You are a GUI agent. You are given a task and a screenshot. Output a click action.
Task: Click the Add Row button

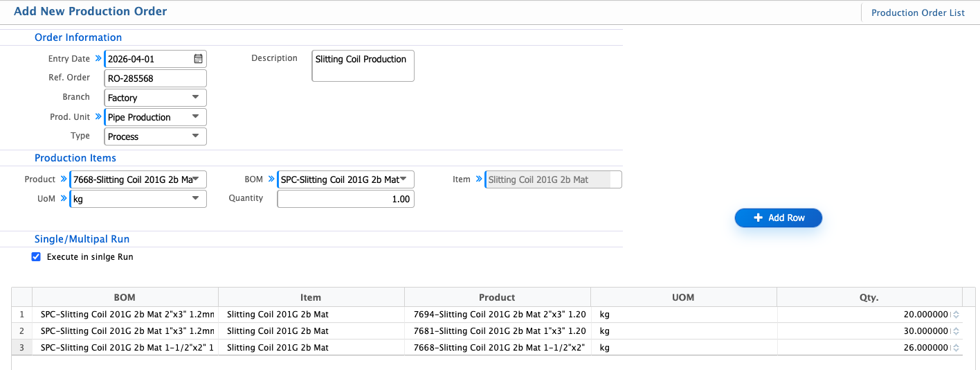pos(779,218)
